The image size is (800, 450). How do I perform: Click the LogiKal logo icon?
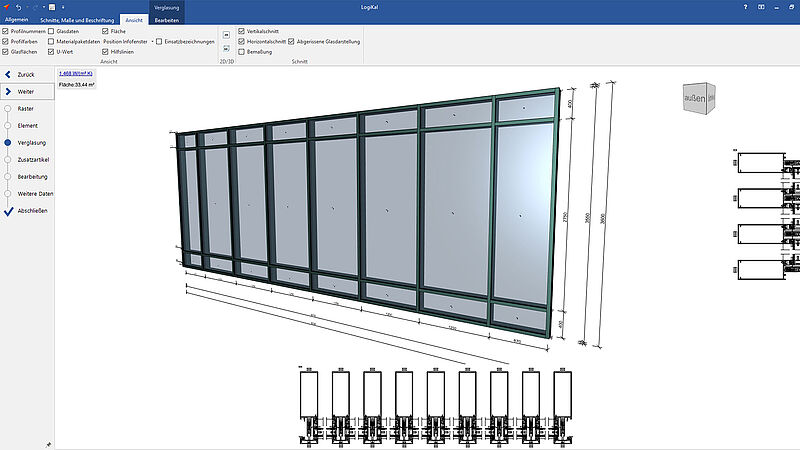[x=7, y=7]
